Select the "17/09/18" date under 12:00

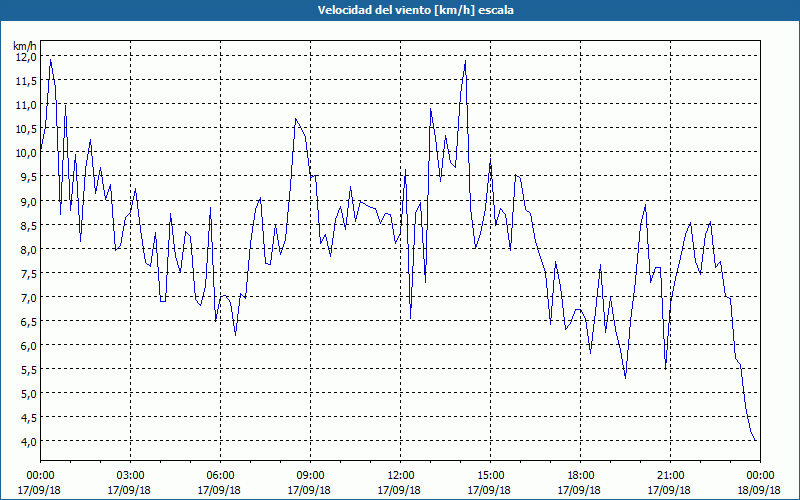pos(400,490)
